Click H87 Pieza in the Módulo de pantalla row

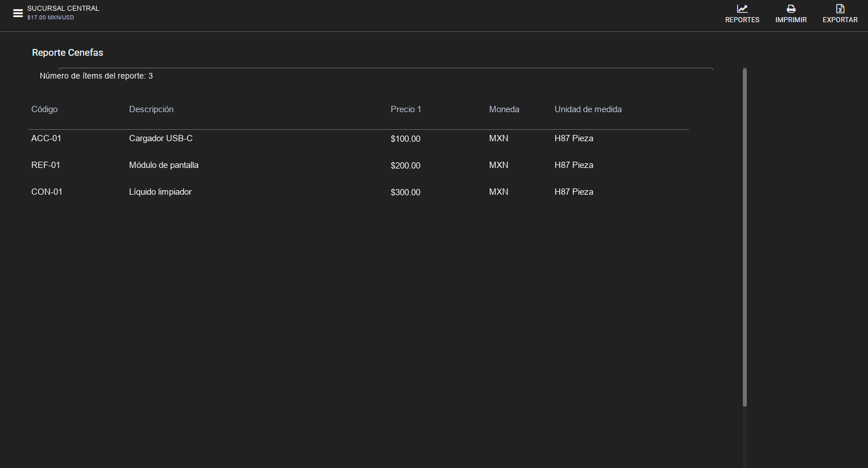coord(574,165)
